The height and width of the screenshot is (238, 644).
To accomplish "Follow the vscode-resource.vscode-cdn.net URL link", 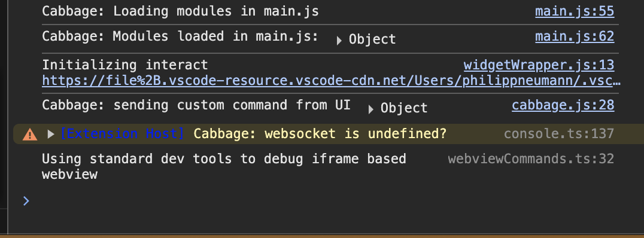I will (331, 81).
